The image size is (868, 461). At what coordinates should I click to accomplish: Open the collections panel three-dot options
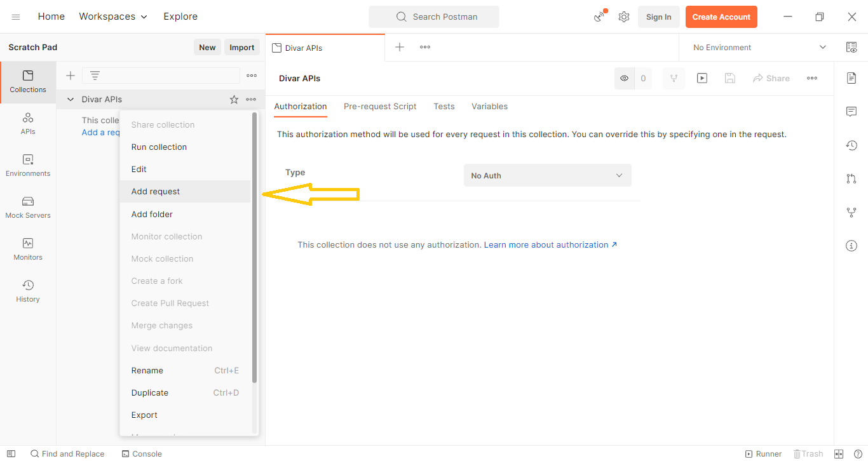(252, 76)
